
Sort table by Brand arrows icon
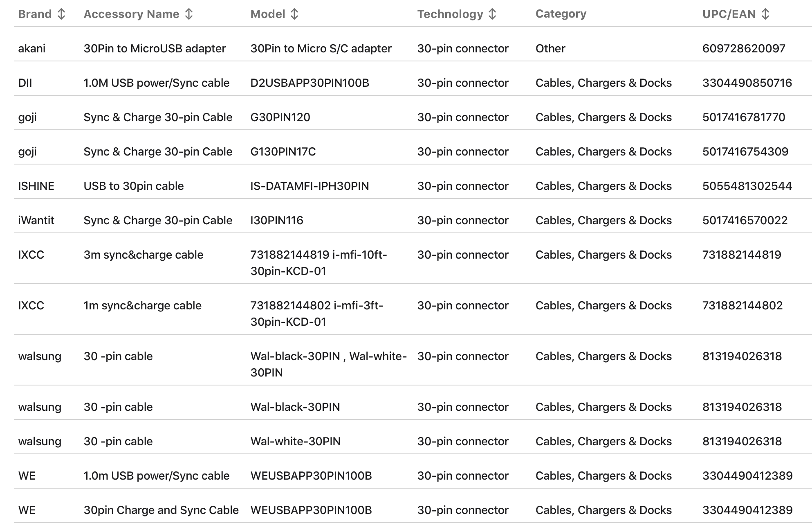pos(61,14)
